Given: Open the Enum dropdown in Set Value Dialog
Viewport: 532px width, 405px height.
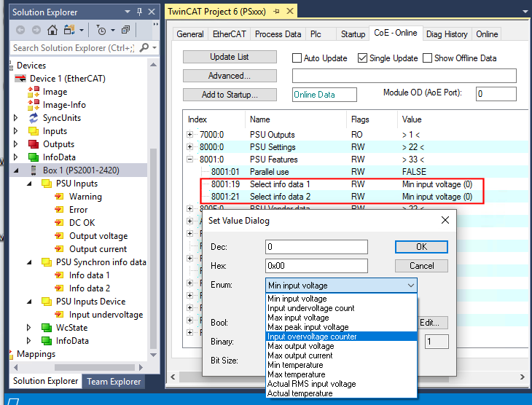Looking at the screenshot, I should (x=411, y=286).
